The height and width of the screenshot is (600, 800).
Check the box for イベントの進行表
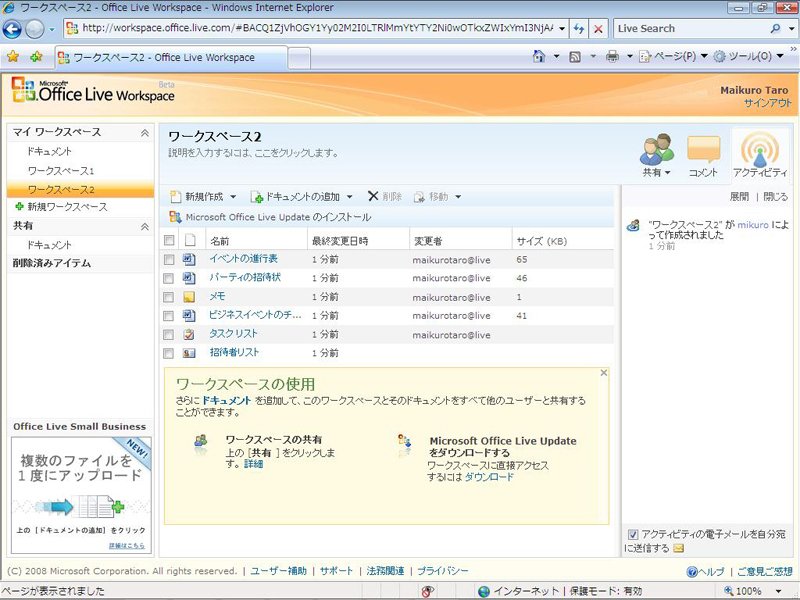click(168, 260)
